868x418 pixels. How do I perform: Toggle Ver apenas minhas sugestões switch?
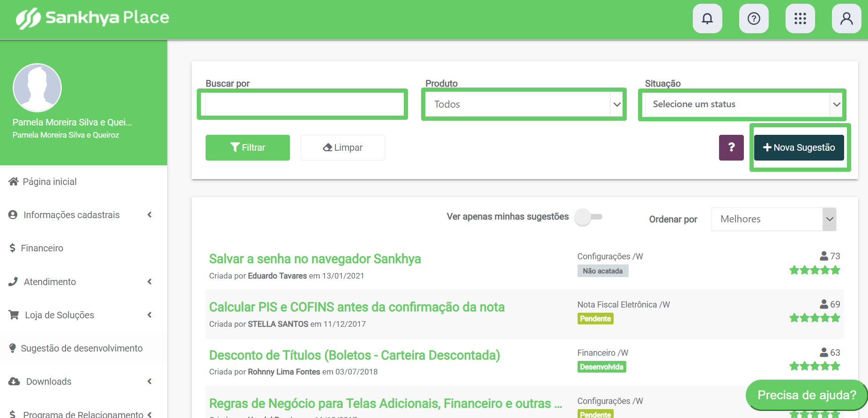[x=588, y=217]
